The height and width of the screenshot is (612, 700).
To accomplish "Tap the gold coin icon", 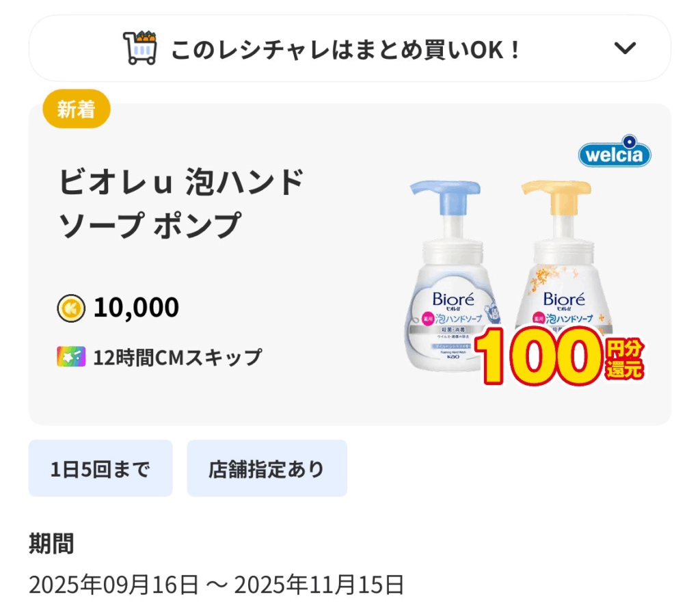I will 71,308.
